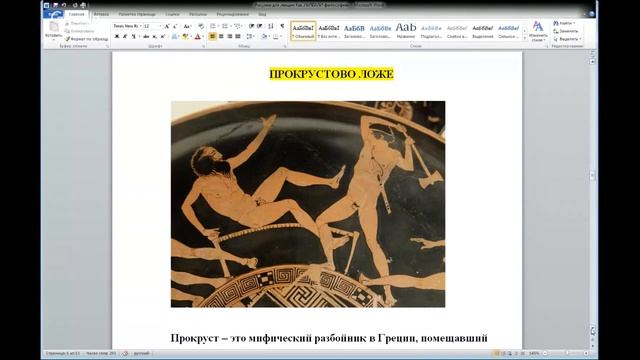
Task: Click the Text Effects icon
Action: tap(174, 37)
